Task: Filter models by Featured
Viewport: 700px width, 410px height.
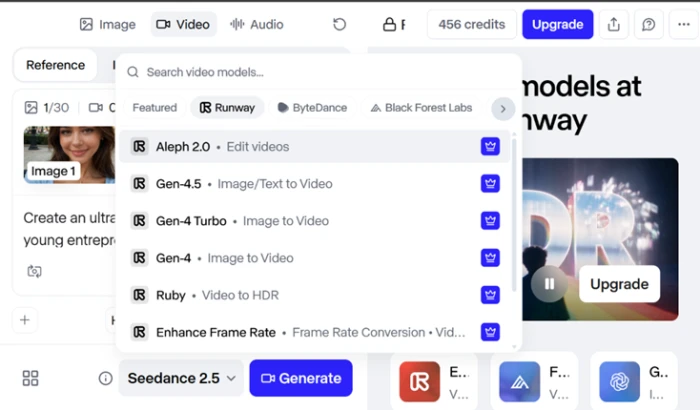Action: coord(154,108)
